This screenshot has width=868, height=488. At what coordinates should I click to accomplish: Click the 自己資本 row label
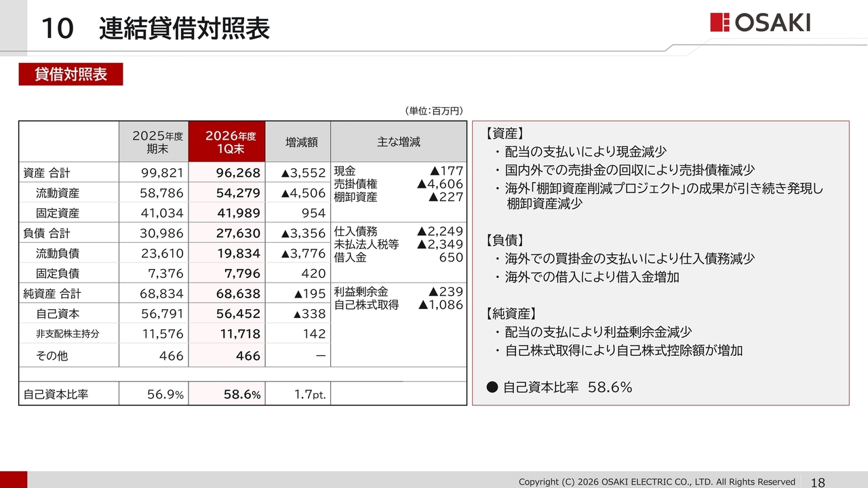(58, 314)
